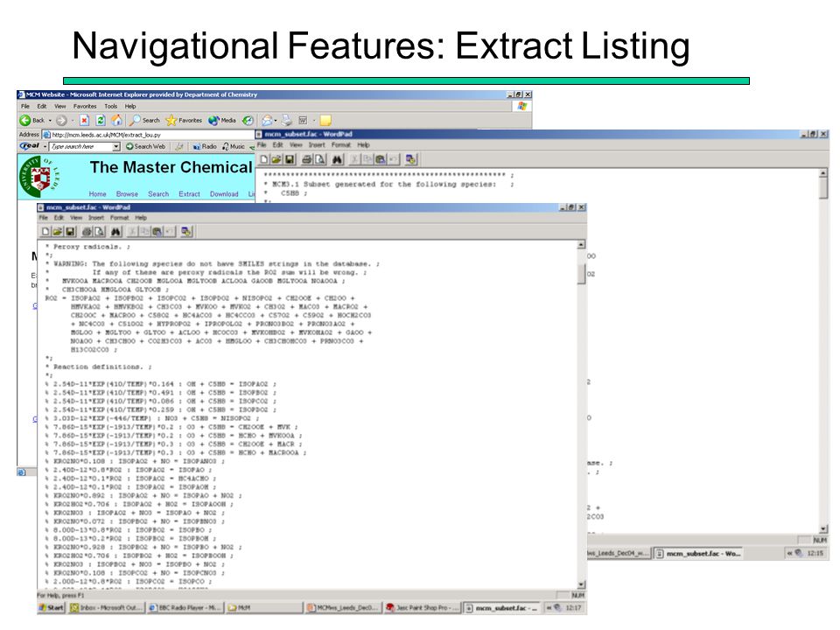Open View menu in rear WordPad window
The height and width of the screenshot is (630, 840).
pyautogui.click(x=296, y=144)
